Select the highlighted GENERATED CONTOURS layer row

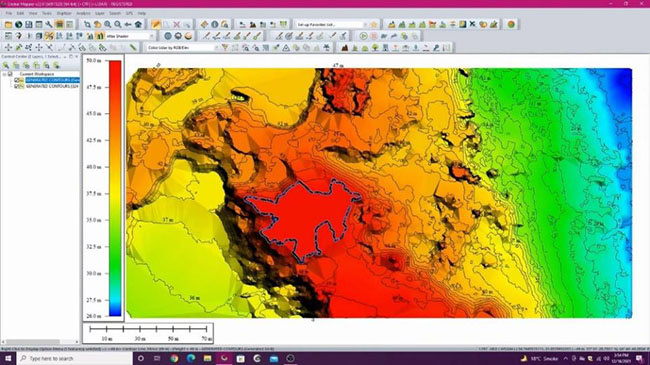pyautogui.click(x=52, y=80)
